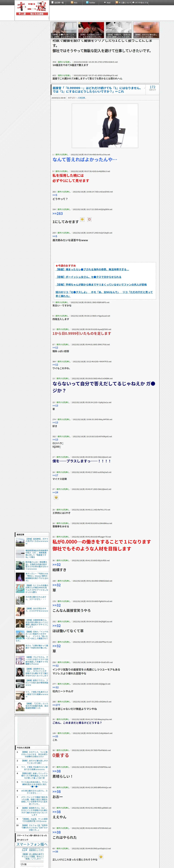Click the >>277 anchor link
Viewport: 174px width, 868px height.
56,705
